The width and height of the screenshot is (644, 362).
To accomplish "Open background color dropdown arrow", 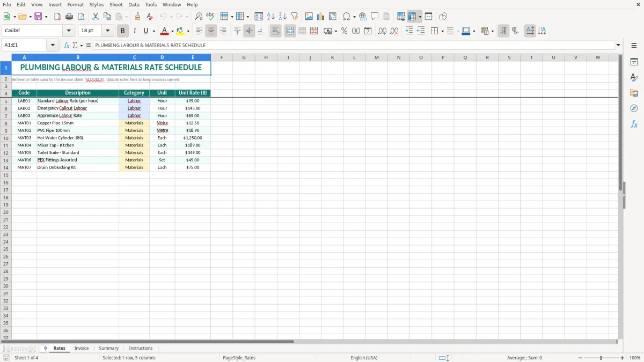I will coord(188,31).
